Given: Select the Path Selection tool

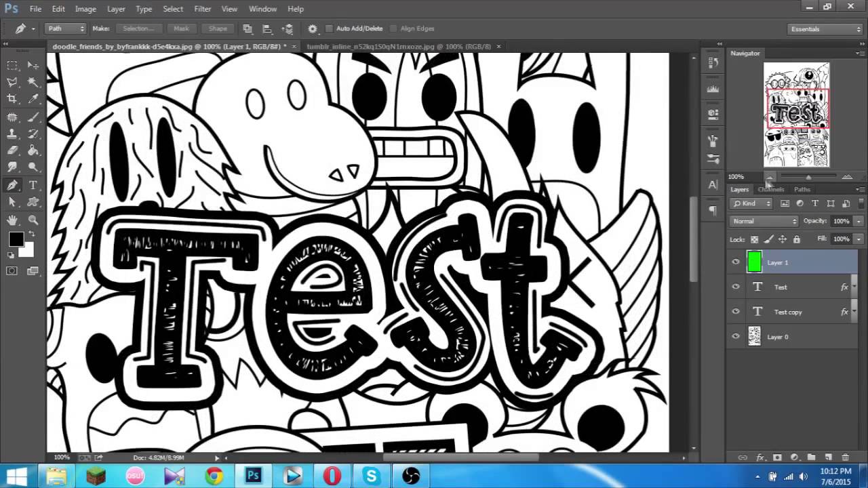Looking at the screenshot, I should click(x=12, y=202).
